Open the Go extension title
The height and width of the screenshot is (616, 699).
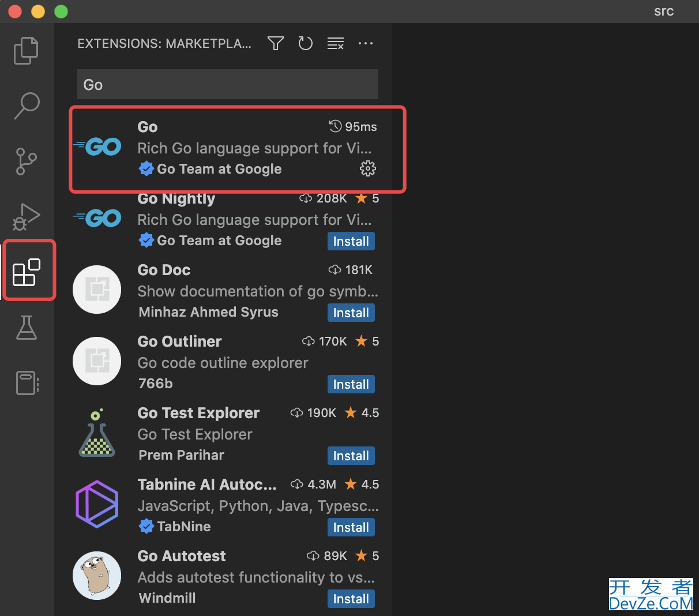pyautogui.click(x=148, y=127)
